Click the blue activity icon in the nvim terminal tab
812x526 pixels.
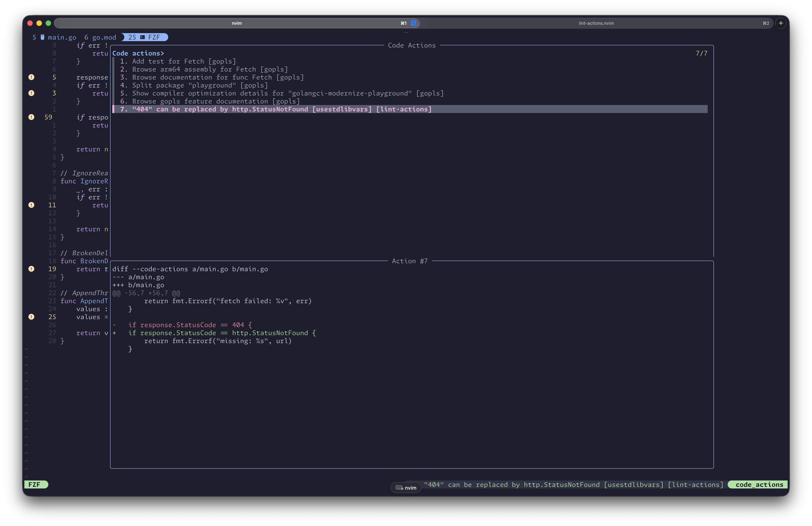(414, 23)
